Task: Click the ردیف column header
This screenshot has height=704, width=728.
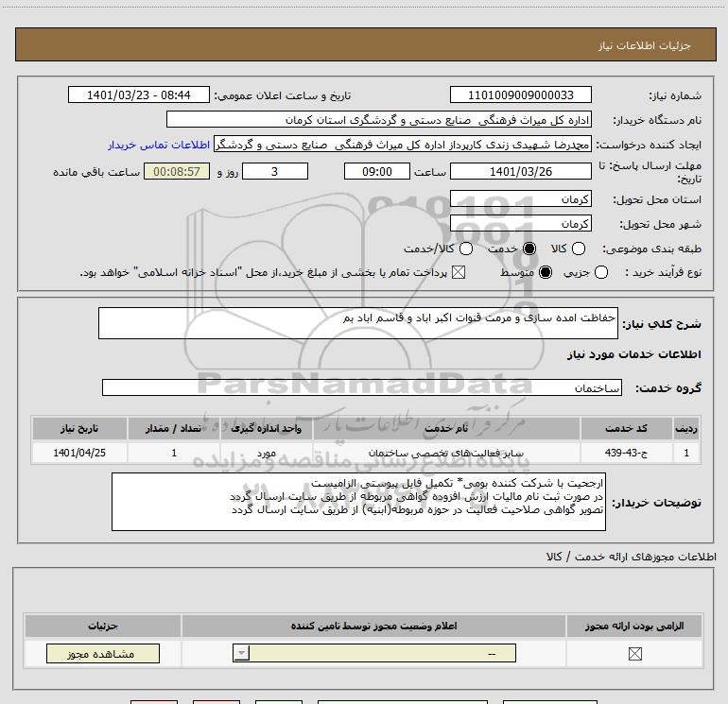Action: click(686, 428)
